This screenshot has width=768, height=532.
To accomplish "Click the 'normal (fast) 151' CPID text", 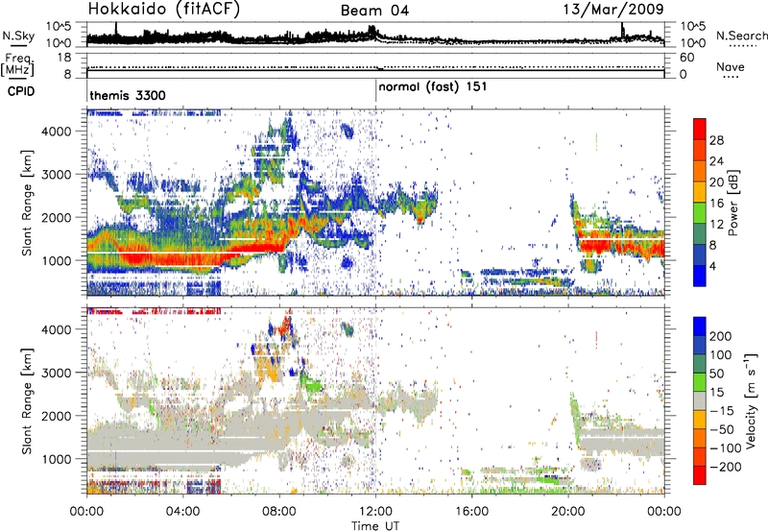I will [433, 86].
